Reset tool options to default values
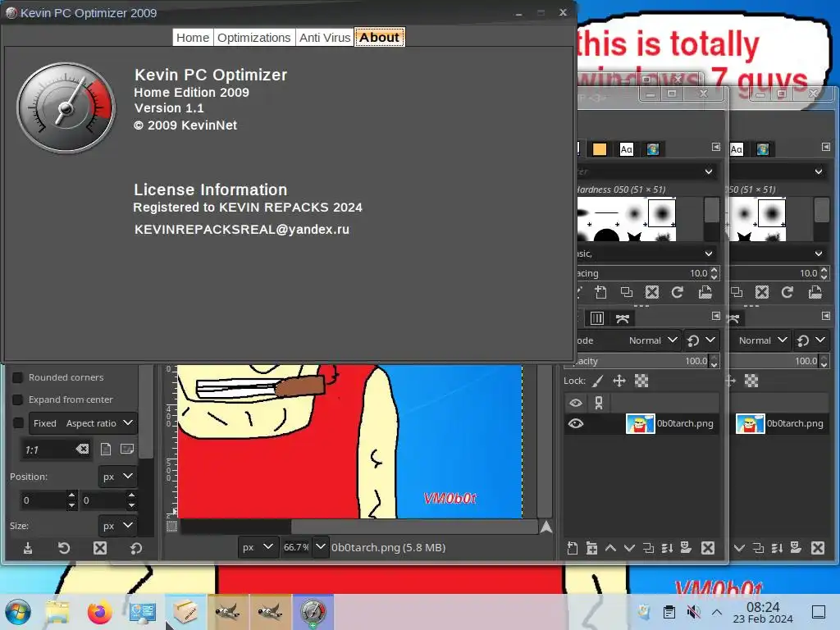The image size is (840, 630). click(135, 548)
